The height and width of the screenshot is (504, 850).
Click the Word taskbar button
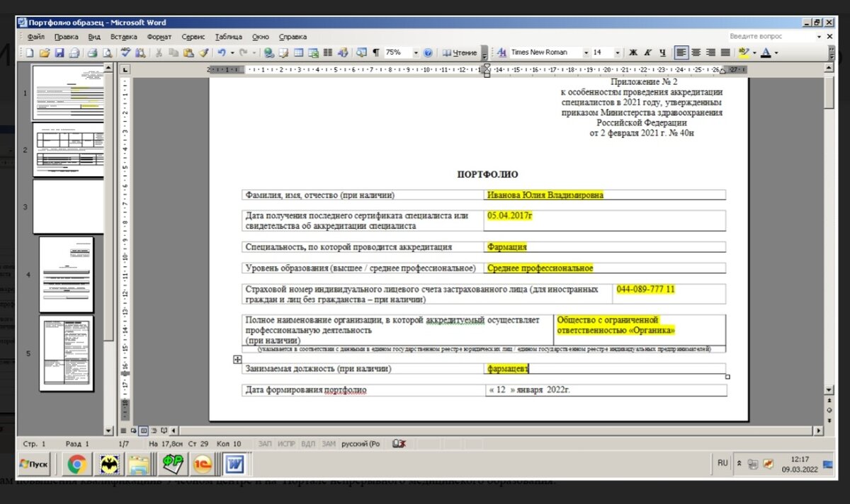(x=234, y=464)
